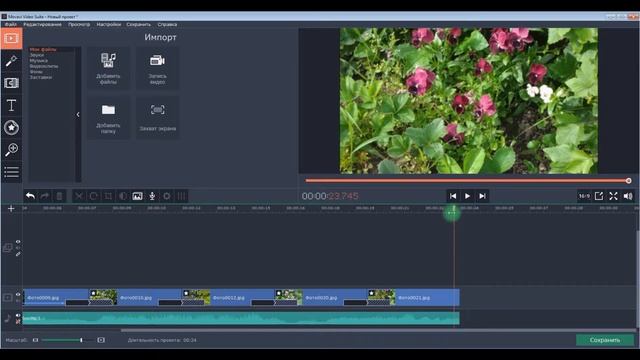Image resolution: width=640 pixels, height=360 pixels.
Task: Open the Transitions tab in sidebar
Action: pyautogui.click(x=11, y=83)
